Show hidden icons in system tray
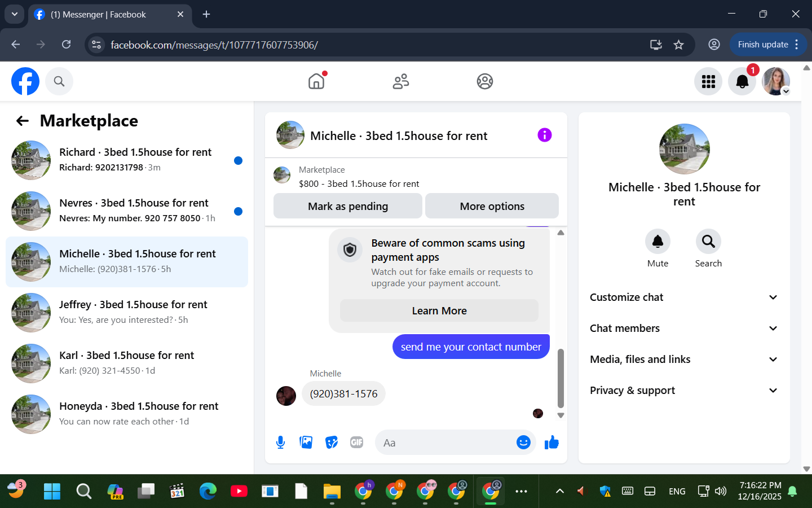The width and height of the screenshot is (812, 508). pyautogui.click(x=560, y=491)
